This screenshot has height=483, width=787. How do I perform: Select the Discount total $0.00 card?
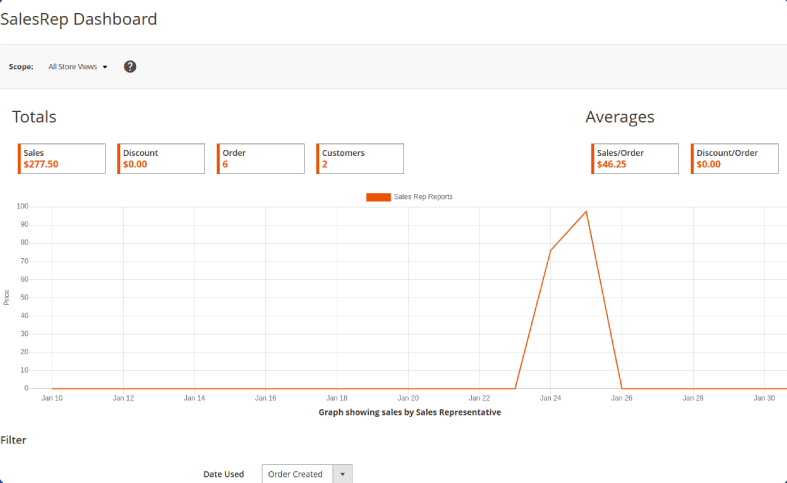pyautogui.click(x=161, y=159)
